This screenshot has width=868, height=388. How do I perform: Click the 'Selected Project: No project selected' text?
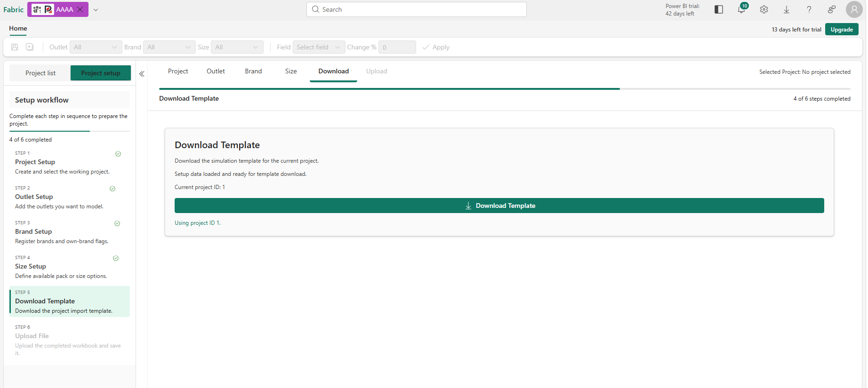tap(805, 72)
